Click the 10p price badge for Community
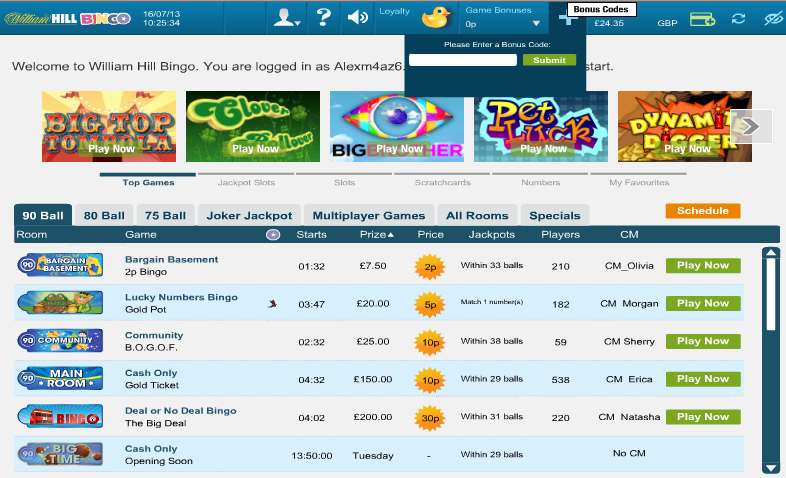This screenshot has height=478, width=786. pos(430,342)
